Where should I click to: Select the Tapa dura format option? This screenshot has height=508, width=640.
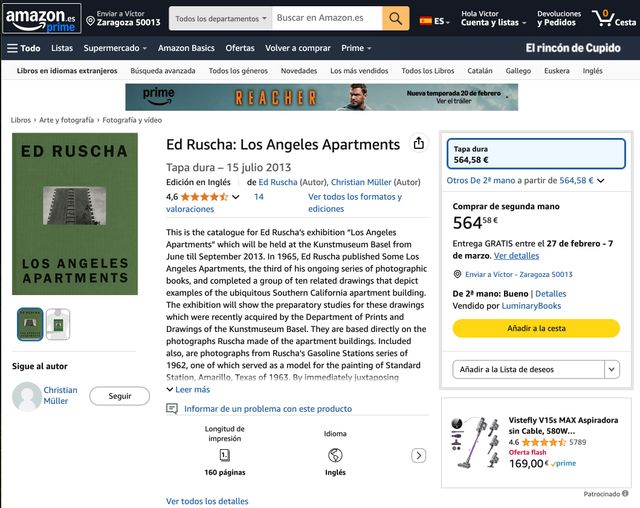pos(536,154)
